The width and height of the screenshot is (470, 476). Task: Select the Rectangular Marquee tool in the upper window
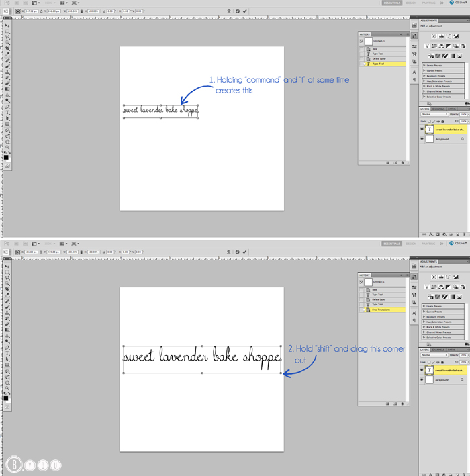coord(7,32)
